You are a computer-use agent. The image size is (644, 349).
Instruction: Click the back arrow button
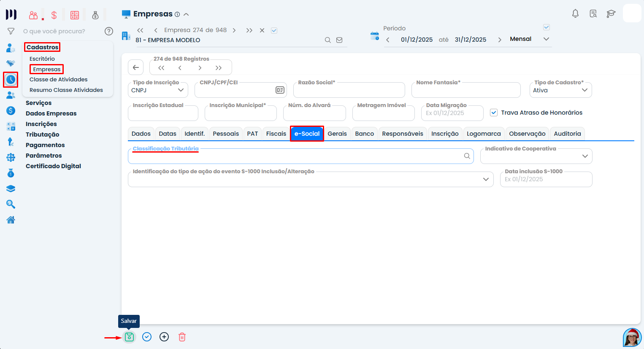tap(136, 67)
